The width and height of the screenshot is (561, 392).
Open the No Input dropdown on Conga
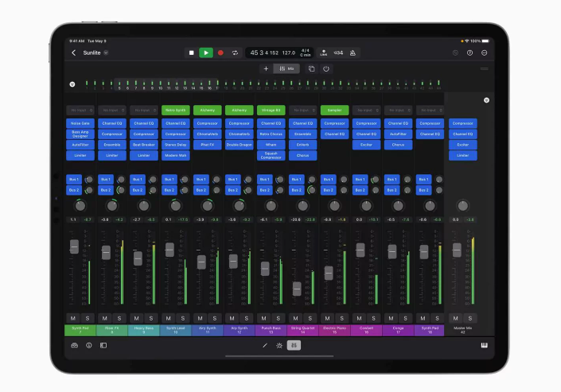[x=398, y=111]
